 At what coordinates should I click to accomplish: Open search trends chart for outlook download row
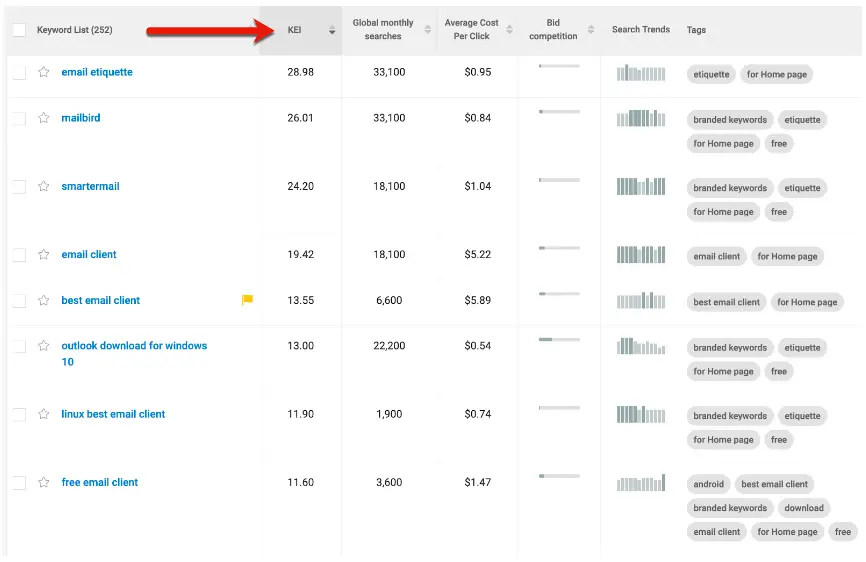[641, 346]
